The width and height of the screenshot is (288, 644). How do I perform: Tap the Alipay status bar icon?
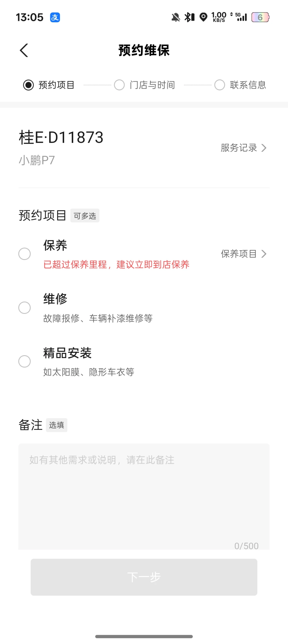(55, 17)
